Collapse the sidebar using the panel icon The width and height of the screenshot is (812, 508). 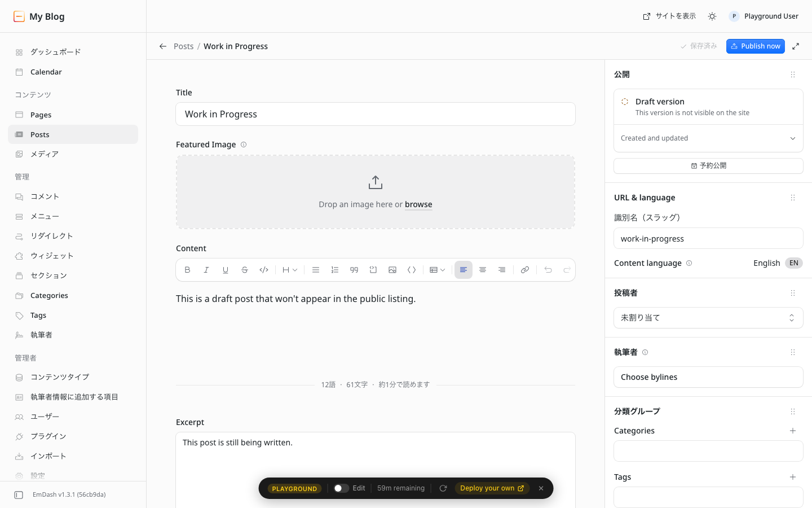(19, 495)
